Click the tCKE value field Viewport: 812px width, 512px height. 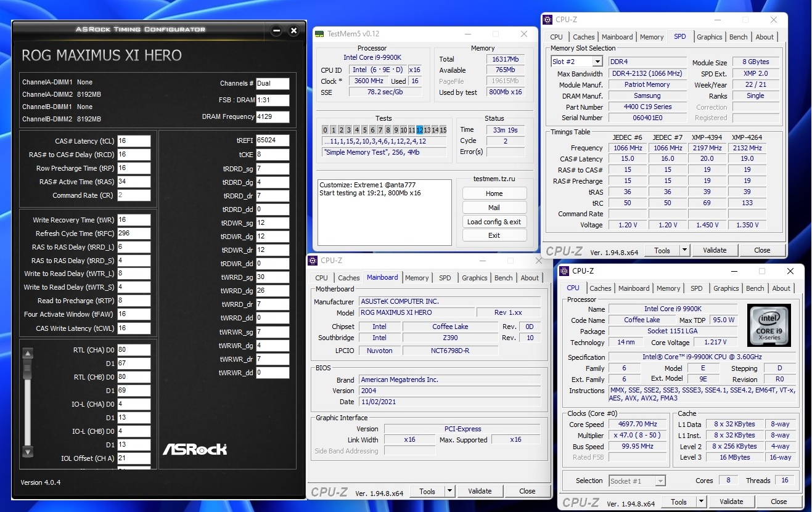pos(273,154)
